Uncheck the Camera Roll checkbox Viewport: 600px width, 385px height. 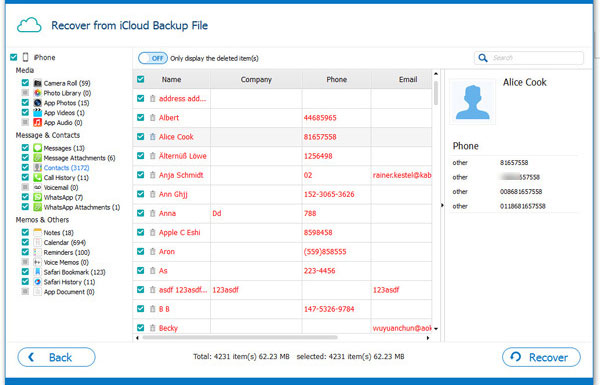[25, 83]
